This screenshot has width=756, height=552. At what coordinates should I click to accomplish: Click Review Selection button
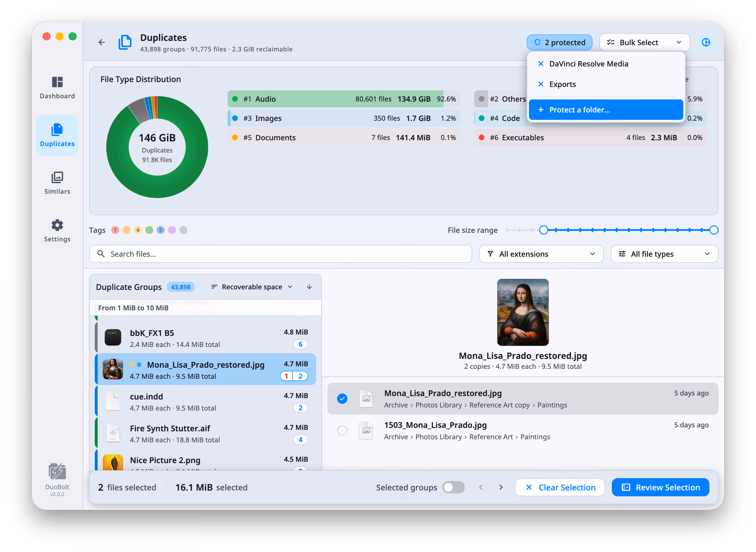(661, 487)
